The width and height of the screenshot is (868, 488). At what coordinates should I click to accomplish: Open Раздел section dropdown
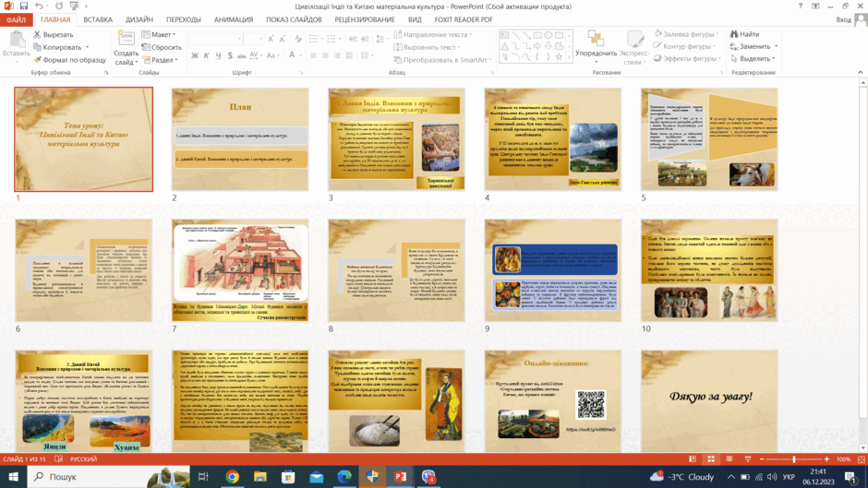(160, 60)
